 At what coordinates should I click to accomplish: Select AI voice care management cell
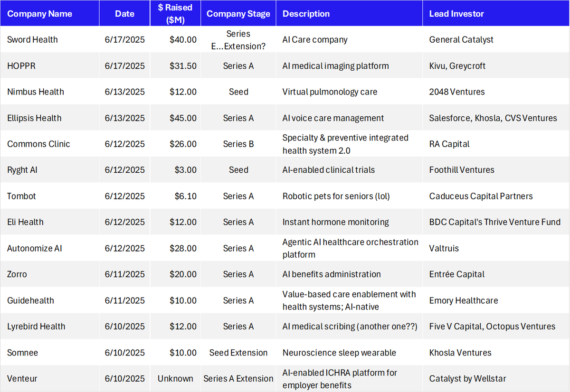coord(350,118)
